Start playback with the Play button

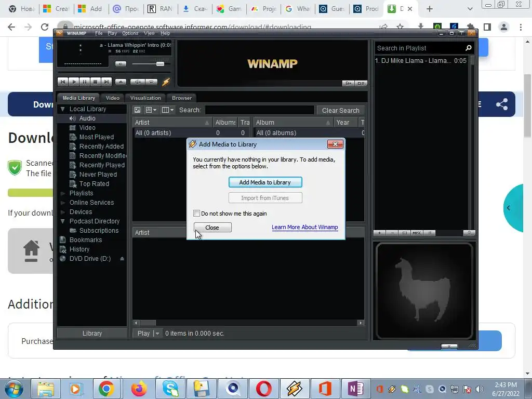(x=74, y=82)
